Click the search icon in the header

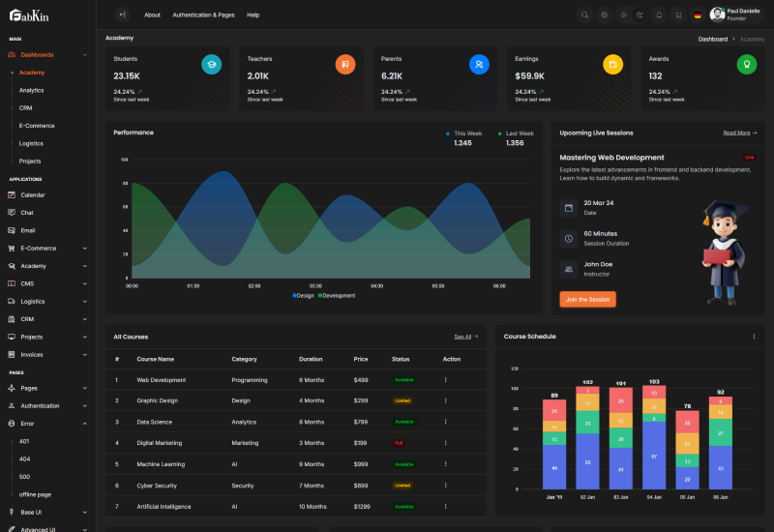tap(584, 15)
